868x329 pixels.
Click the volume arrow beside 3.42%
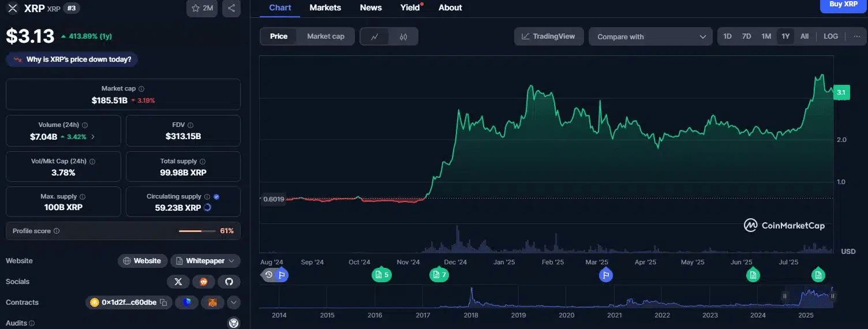[93, 137]
